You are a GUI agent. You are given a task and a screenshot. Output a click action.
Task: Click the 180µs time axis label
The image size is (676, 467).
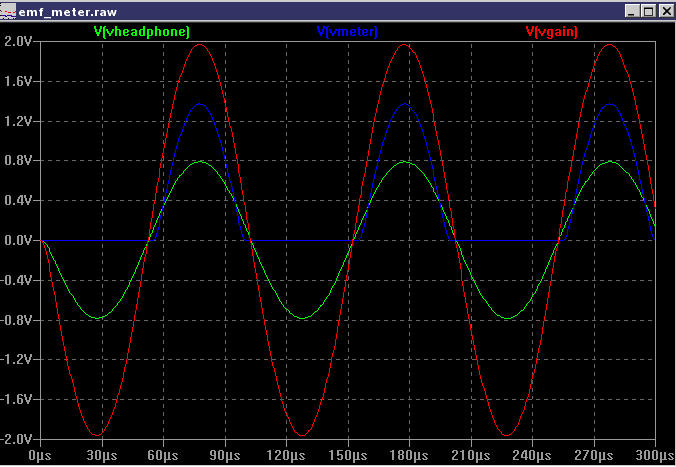409,455
